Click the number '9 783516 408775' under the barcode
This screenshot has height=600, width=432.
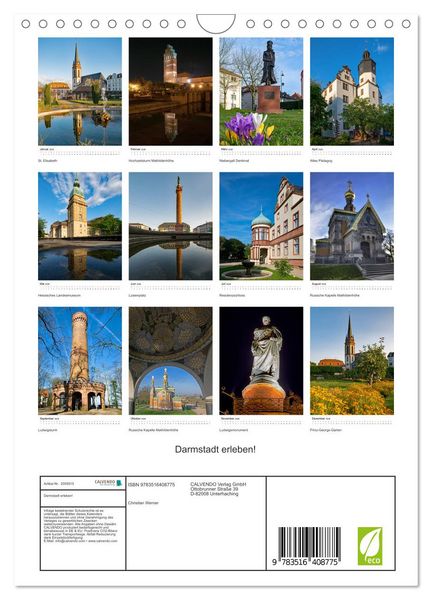point(305,562)
